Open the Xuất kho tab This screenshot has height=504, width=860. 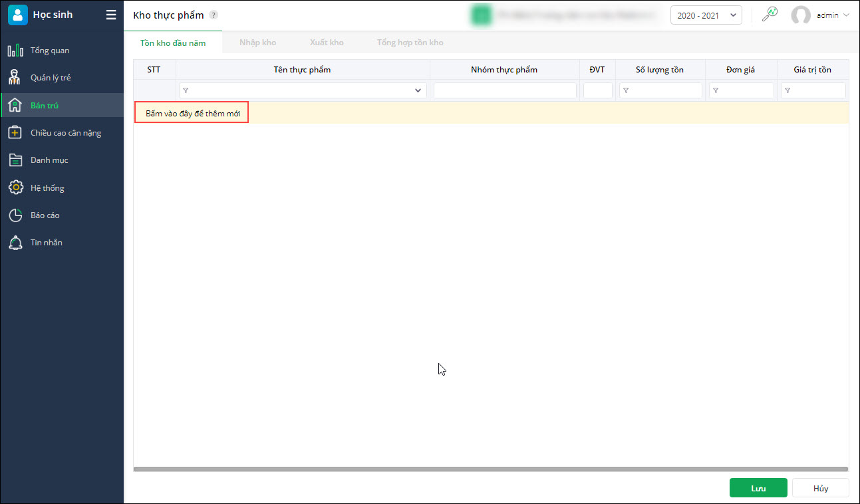[327, 43]
